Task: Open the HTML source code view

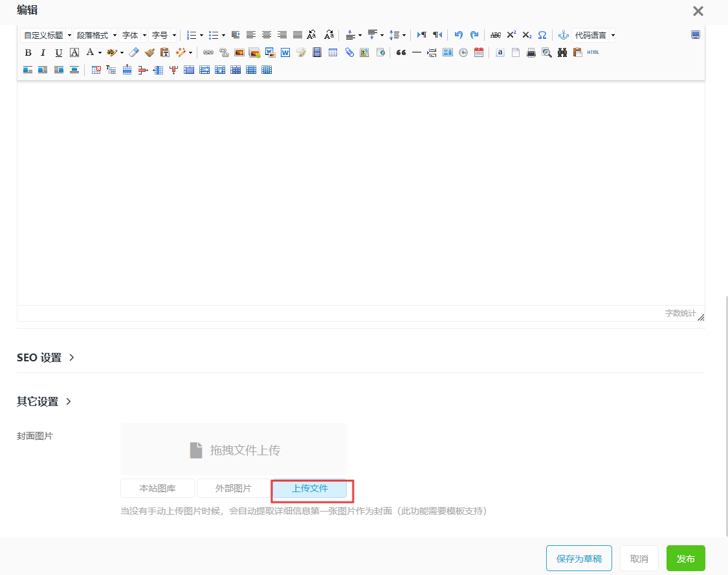Action: (x=593, y=52)
